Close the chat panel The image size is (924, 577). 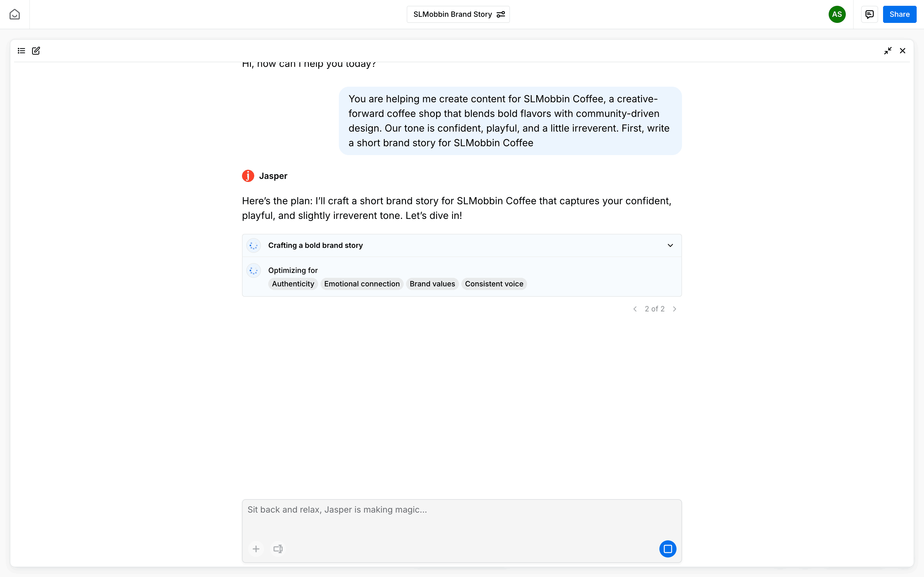pyautogui.click(x=903, y=51)
